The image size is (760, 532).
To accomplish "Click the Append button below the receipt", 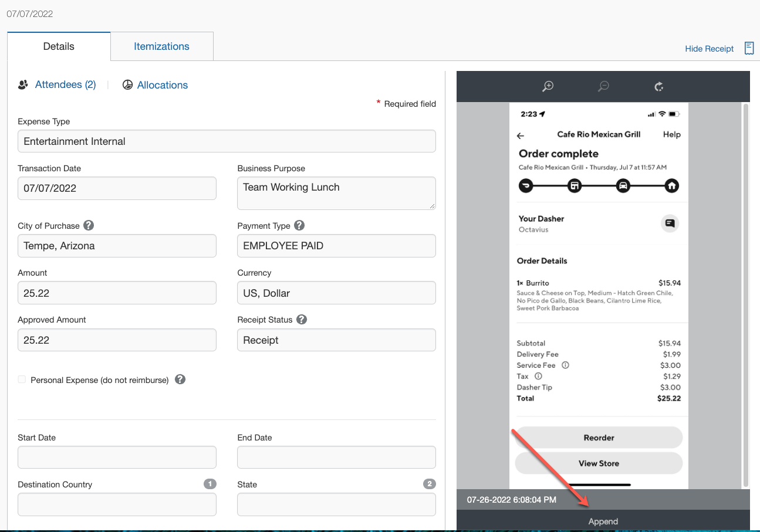I will [x=603, y=521].
